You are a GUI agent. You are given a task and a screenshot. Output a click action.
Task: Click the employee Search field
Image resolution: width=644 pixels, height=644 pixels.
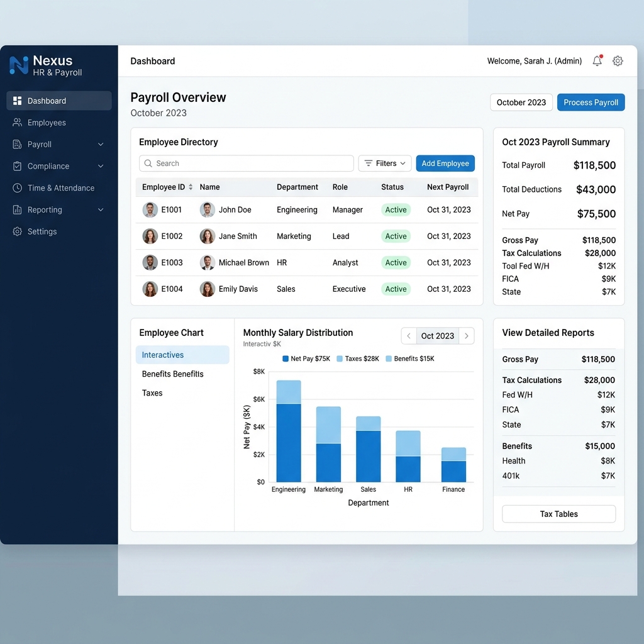coord(247,163)
